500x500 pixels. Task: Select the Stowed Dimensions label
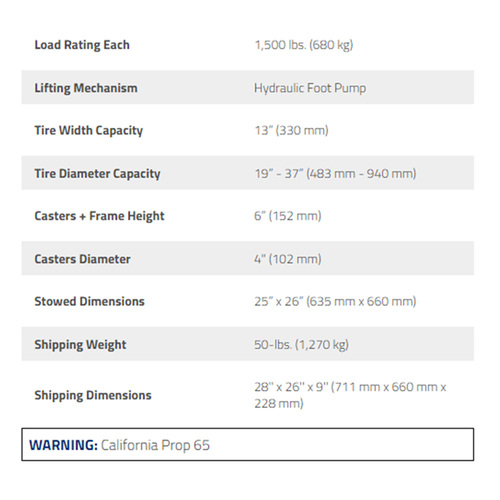tap(89, 301)
